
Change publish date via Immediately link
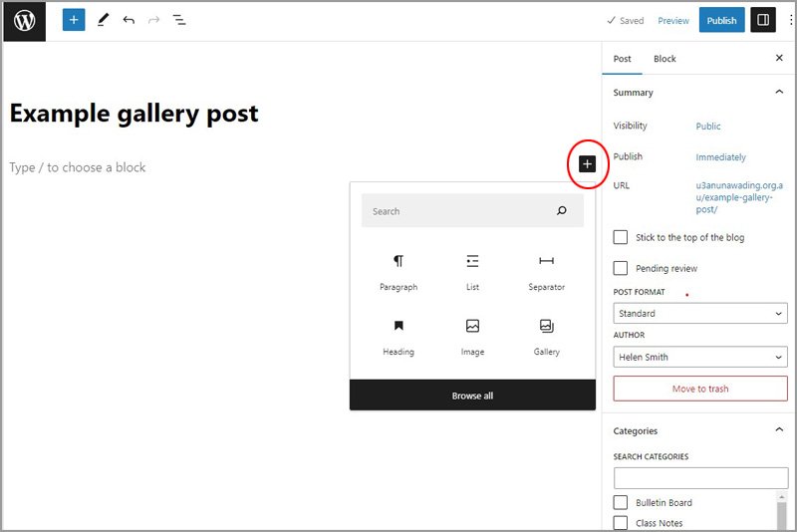click(720, 157)
